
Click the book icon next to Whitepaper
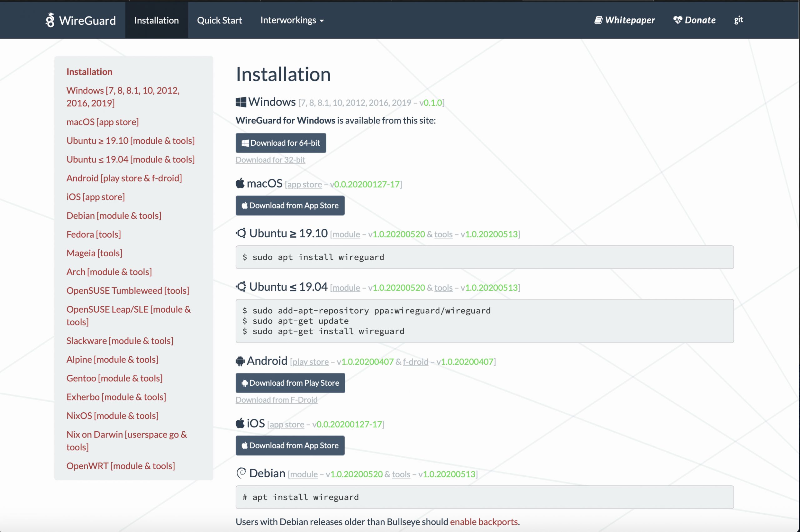coord(598,20)
